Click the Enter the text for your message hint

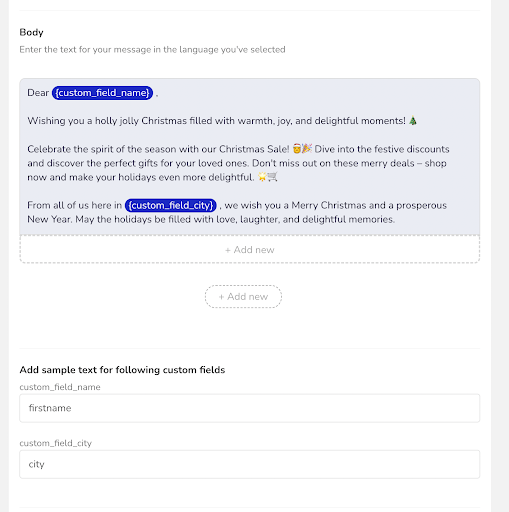point(152,49)
